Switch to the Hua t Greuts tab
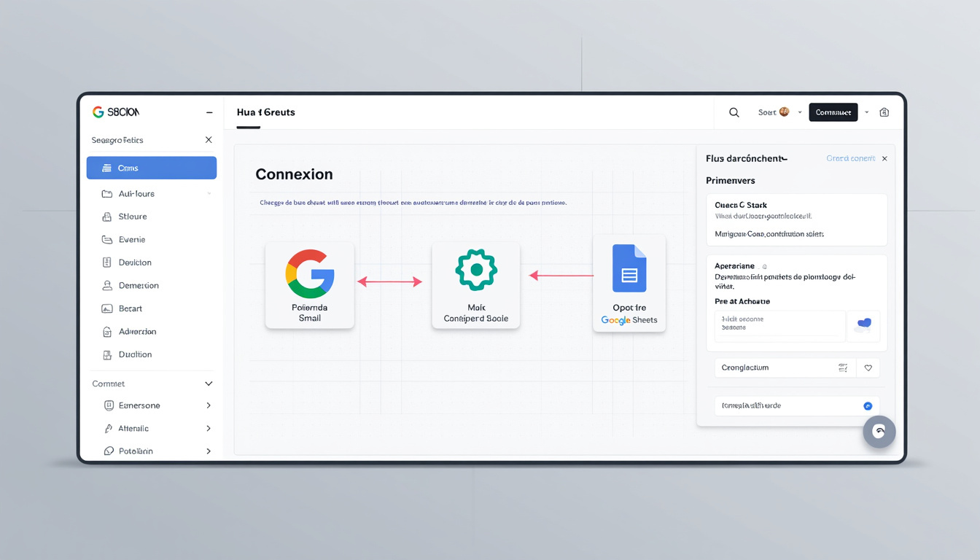Image resolution: width=980 pixels, height=560 pixels. [x=265, y=112]
